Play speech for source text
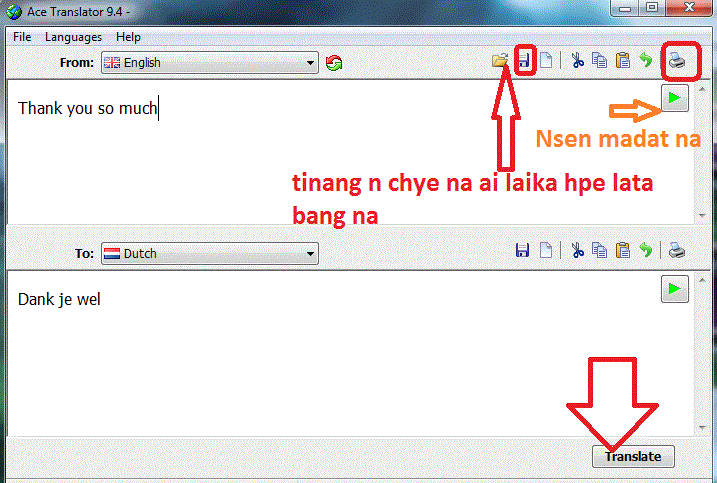The width and height of the screenshot is (717, 483). (674, 97)
